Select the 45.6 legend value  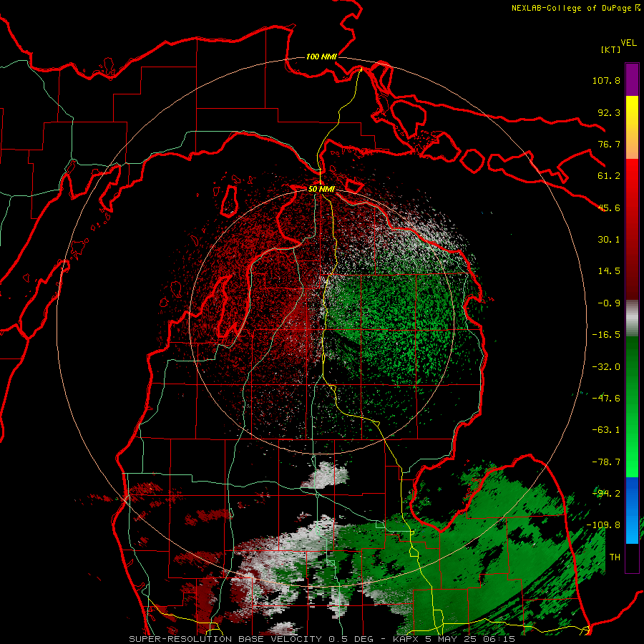[x=609, y=208]
